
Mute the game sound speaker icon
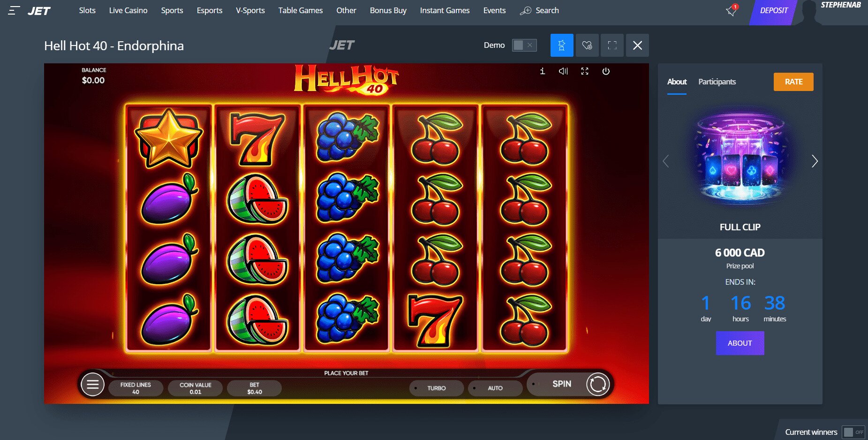pos(563,71)
